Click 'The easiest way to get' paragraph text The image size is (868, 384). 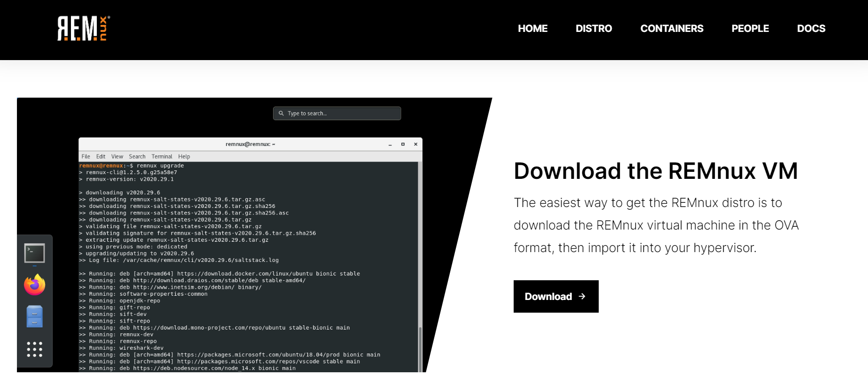pyautogui.click(x=656, y=225)
